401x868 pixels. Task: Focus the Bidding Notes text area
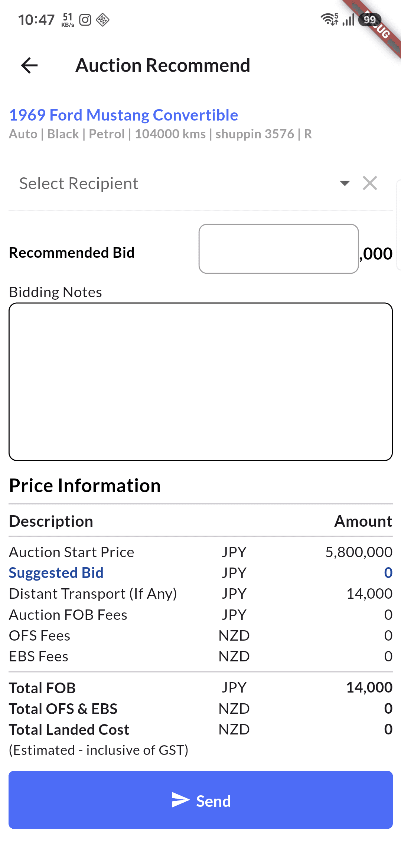point(200,382)
